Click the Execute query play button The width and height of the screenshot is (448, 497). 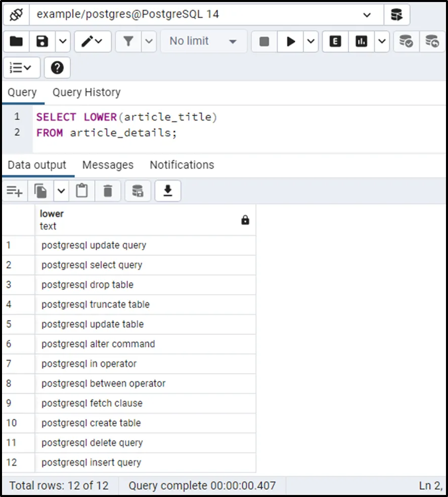point(291,41)
